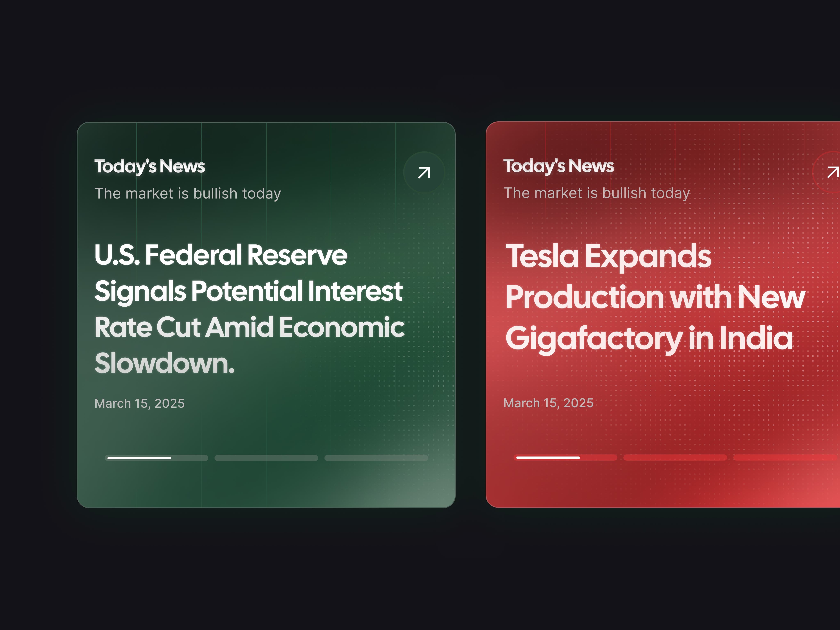This screenshot has height=630, width=840.
Task: Click the March 15, 2025 date on green card
Action: point(139,403)
